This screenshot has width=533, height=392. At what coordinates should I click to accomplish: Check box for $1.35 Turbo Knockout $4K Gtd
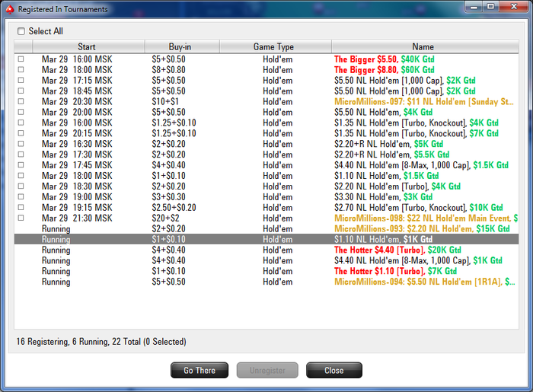[21, 123]
